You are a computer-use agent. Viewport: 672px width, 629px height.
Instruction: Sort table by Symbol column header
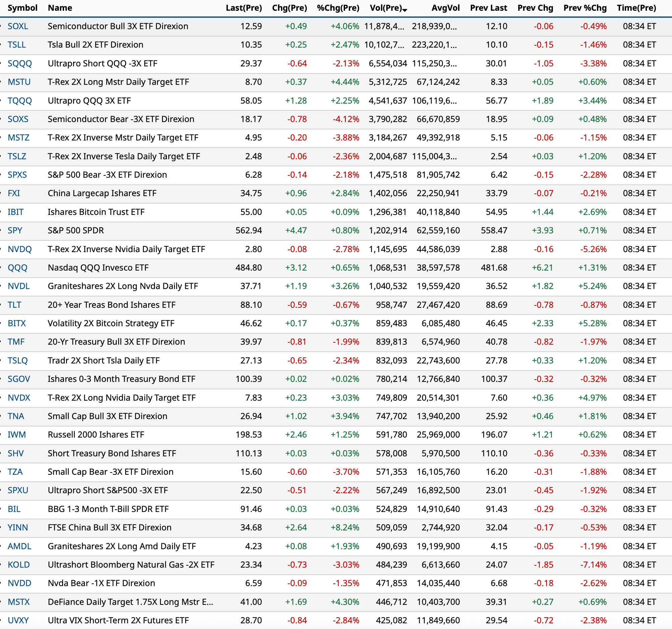coord(22,8)
